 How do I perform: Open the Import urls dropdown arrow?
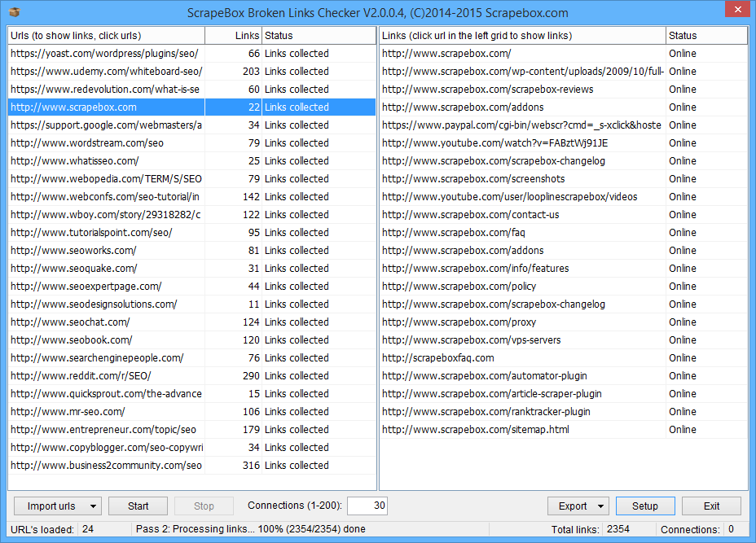[x=93, y=506]
